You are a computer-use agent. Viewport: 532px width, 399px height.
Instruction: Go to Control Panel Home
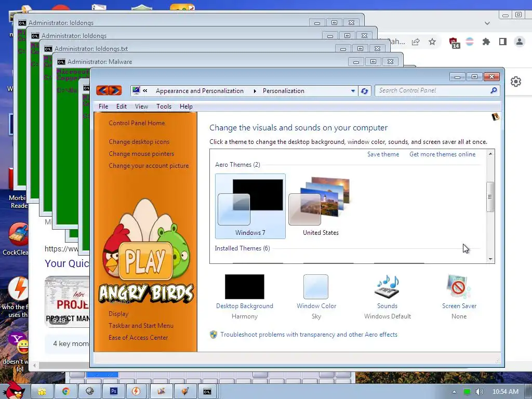[137, 123]
